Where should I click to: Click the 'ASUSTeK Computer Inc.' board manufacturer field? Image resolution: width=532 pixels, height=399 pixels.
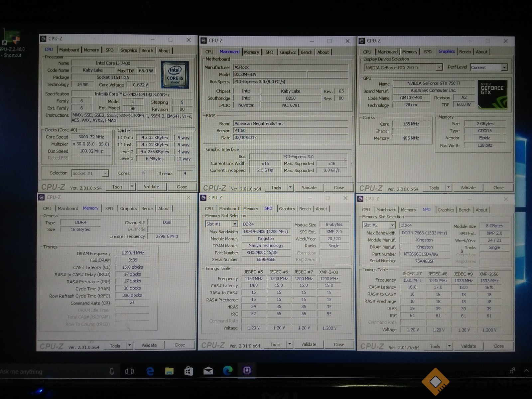(433, 90)
